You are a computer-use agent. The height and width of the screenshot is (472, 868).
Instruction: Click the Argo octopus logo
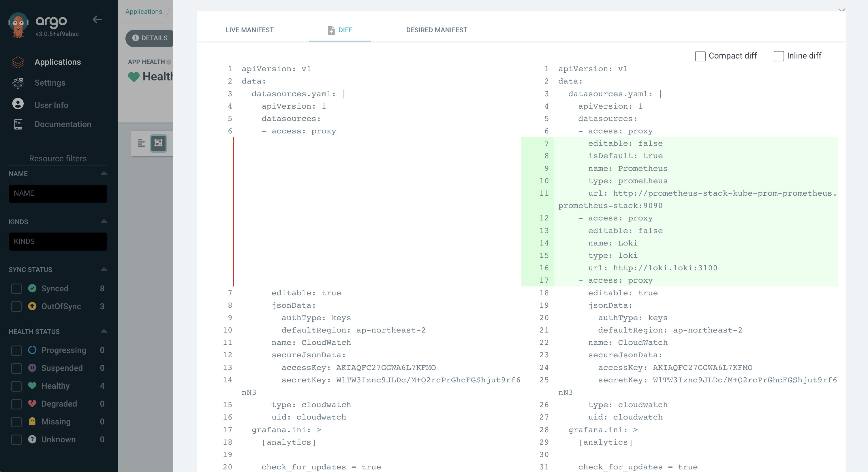(x=18, y=24)
